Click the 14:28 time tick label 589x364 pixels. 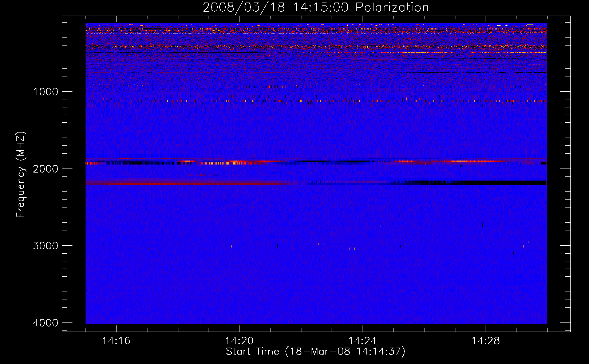click(x=486, y=341)
